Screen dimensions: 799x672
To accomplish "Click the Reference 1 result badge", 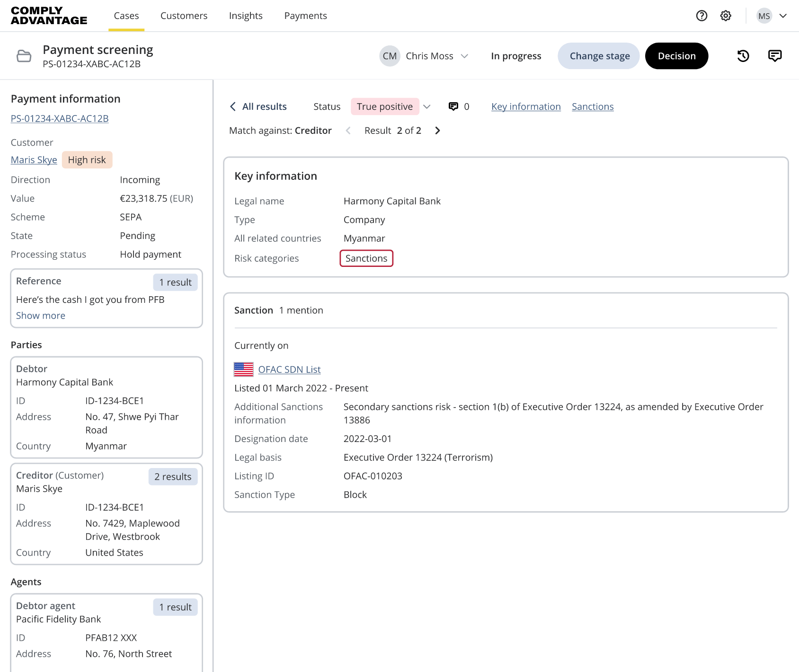I will [x=175, y=283].
